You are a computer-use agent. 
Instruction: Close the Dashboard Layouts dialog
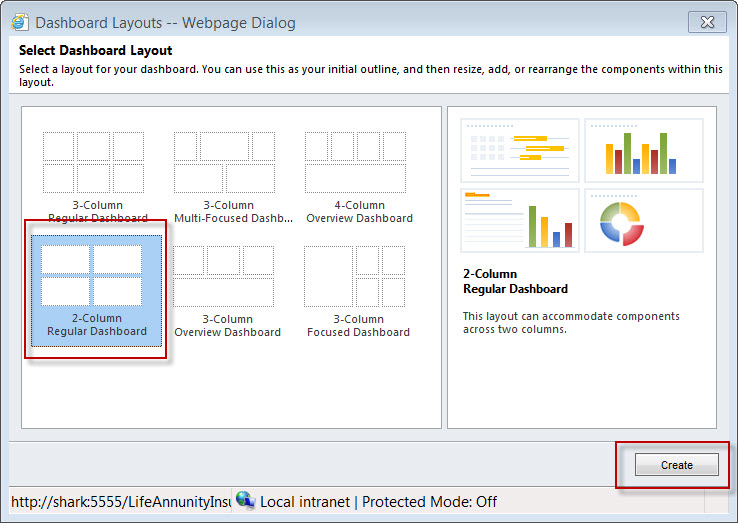click(x=708, y=21)
